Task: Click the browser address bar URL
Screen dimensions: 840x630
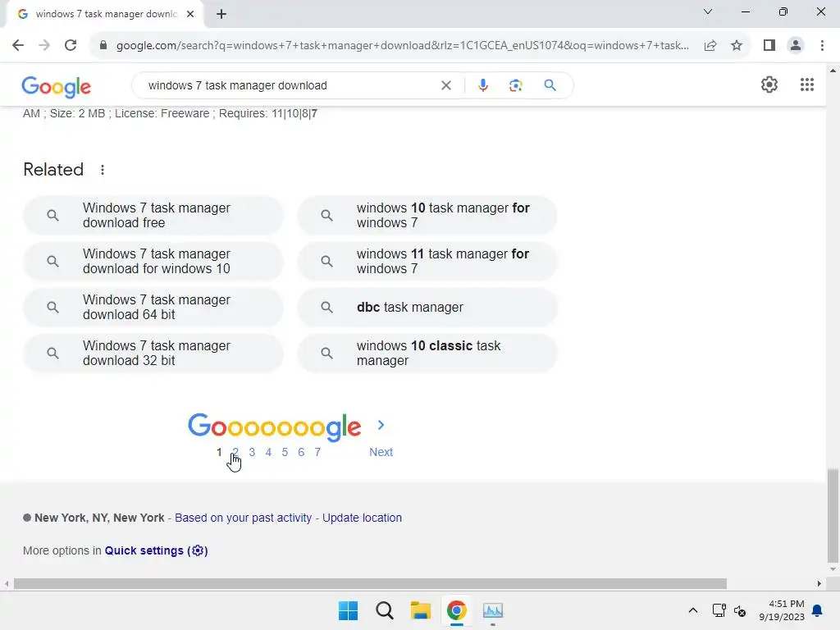Action: (x=403, y=45)
